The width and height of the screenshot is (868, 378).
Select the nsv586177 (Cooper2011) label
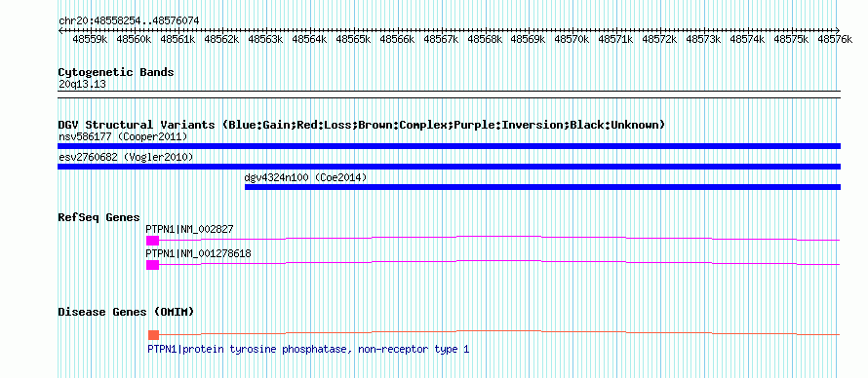pyautogui.click(x=123, y=136)
